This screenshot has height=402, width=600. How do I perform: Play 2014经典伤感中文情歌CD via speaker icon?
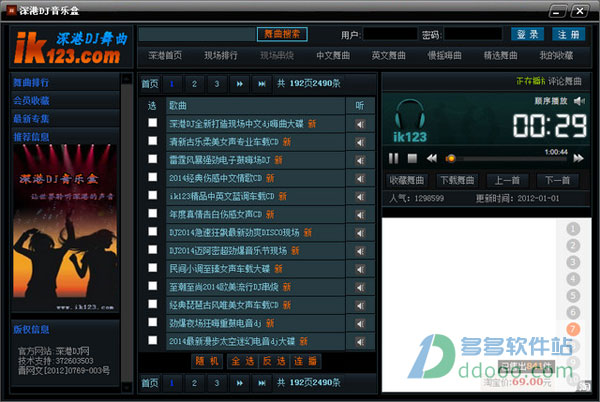click(360, 179)
